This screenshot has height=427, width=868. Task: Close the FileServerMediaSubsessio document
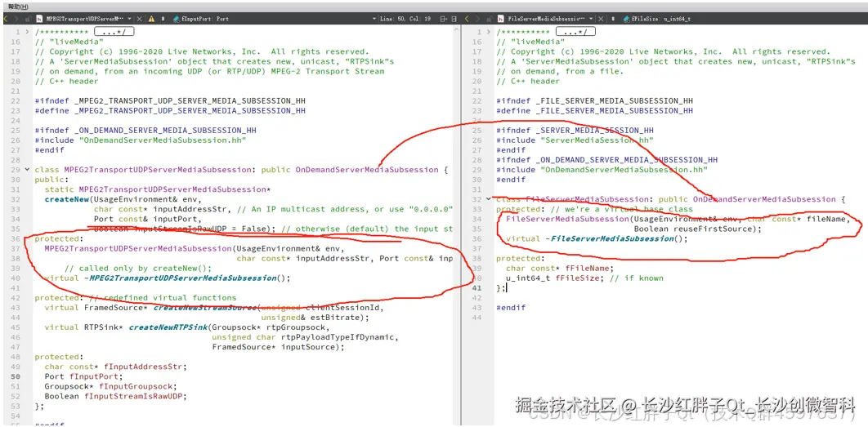click(x=601, y=19)
